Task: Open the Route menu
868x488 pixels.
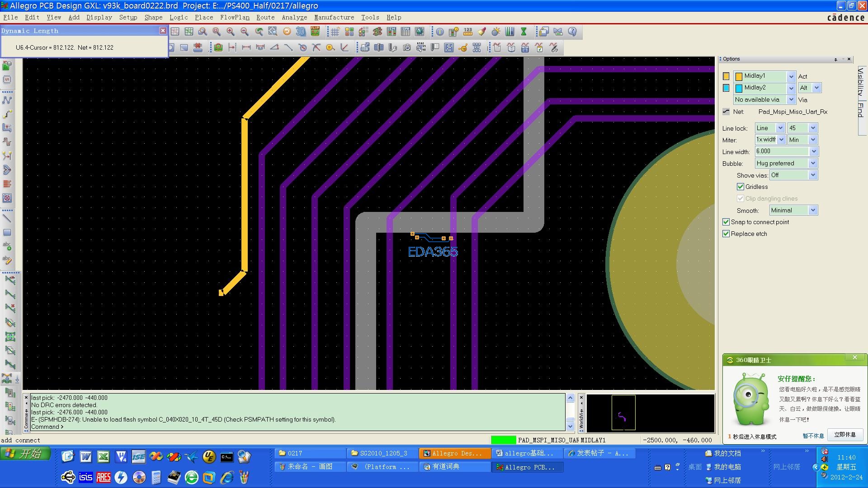Action: click(265, 17)
